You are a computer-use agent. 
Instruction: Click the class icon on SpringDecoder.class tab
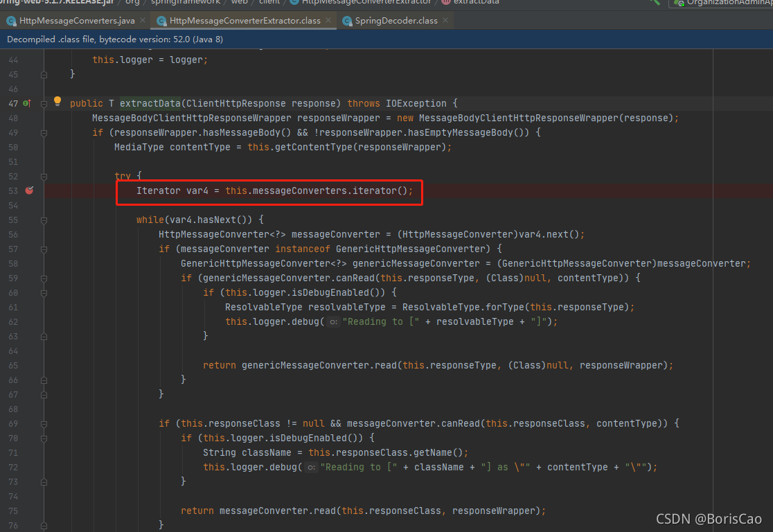coord(346,21)
